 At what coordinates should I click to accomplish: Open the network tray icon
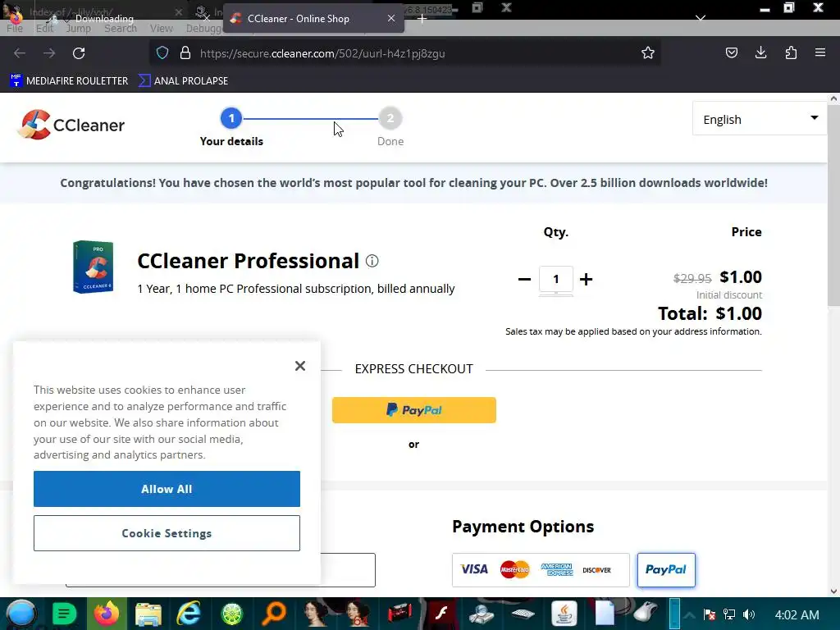click(729, 614)
